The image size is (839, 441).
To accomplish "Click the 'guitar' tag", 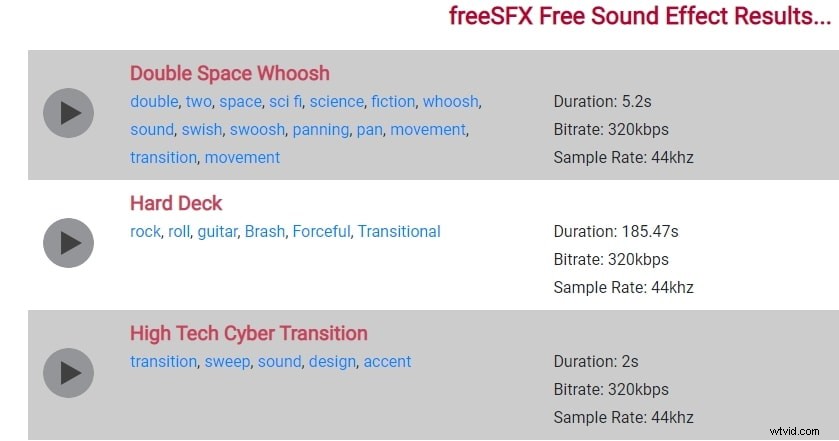I will point(217,232).
